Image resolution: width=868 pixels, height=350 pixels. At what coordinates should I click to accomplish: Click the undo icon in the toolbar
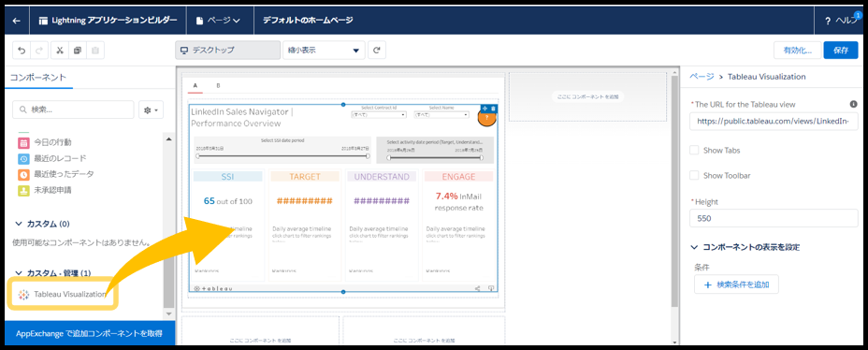22,51
